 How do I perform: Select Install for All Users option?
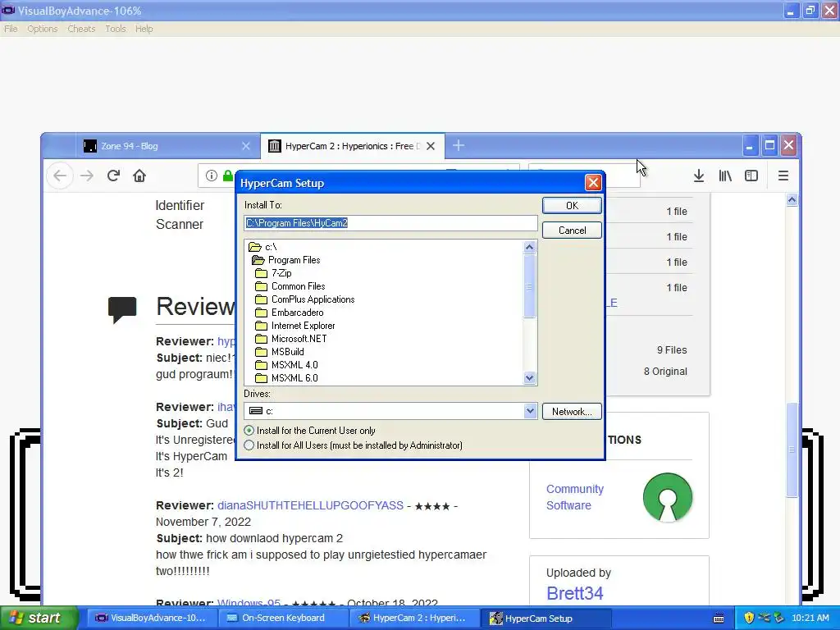(x=354, y=445)
